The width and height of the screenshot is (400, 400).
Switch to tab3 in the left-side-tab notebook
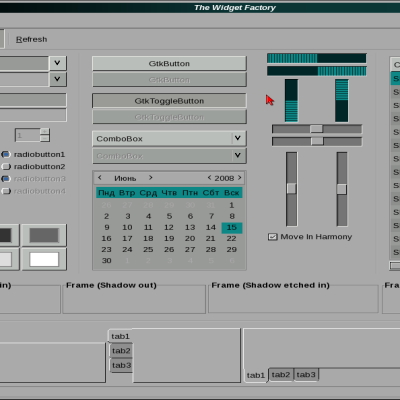click(x=121, y=365)
